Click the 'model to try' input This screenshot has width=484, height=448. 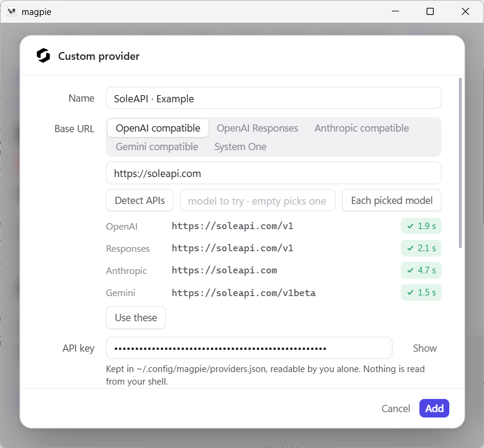coord(258,200)
